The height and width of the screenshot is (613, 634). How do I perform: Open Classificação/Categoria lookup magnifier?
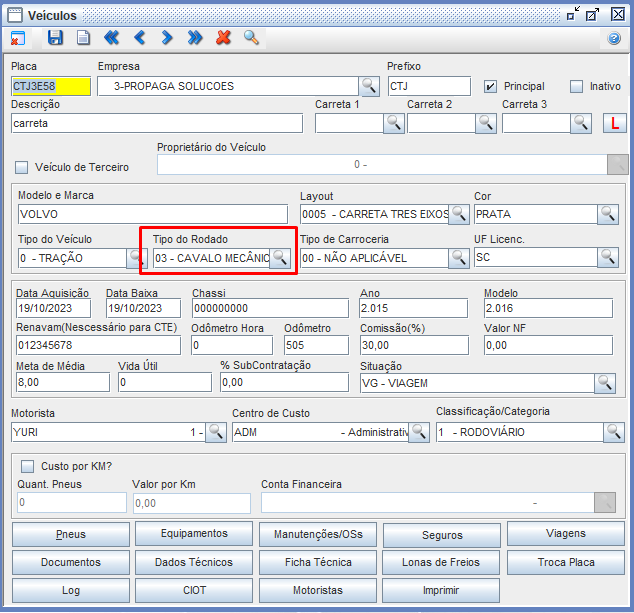614,432
